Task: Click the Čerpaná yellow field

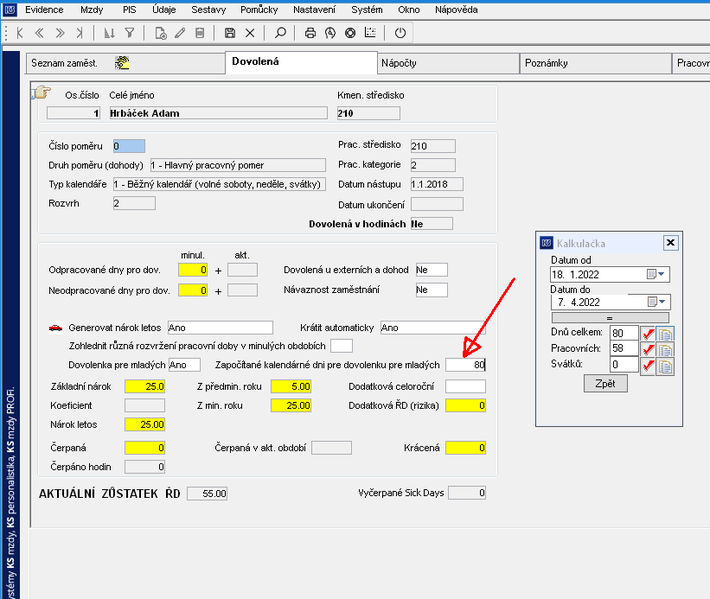Action: [145, 448]
